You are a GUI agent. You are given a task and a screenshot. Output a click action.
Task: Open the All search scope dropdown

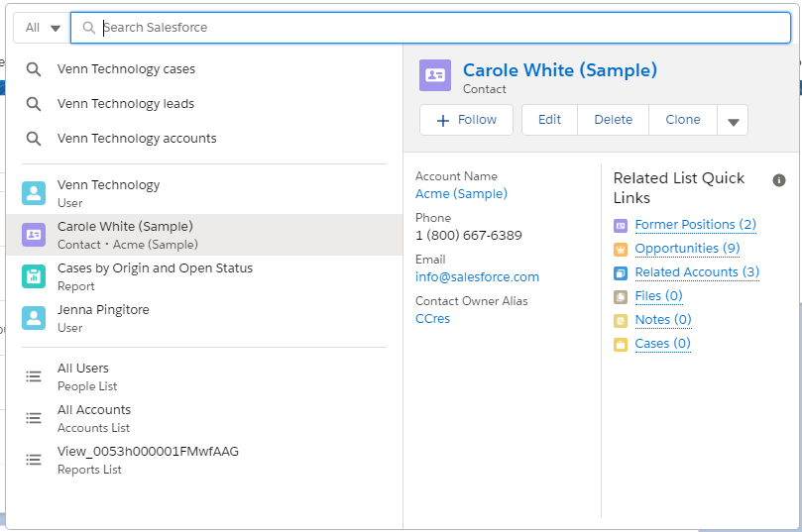point(43,28)
